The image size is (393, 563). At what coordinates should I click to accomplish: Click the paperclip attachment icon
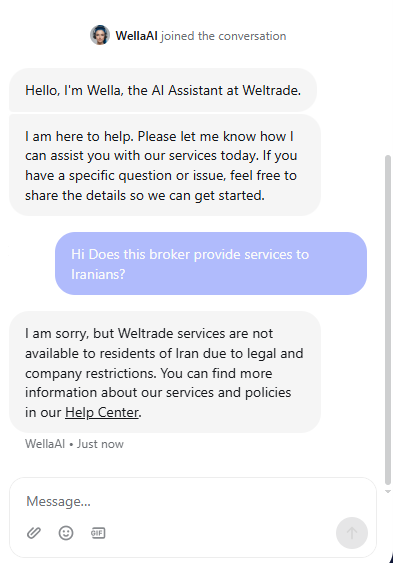(x=34, y=533)
